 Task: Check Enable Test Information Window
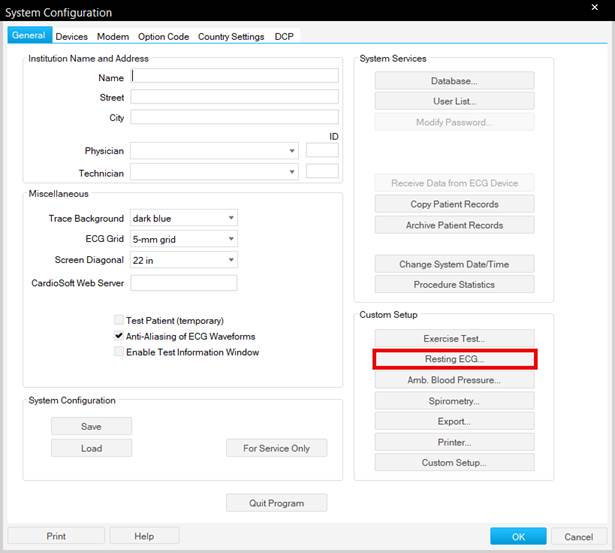coord(119,352)
